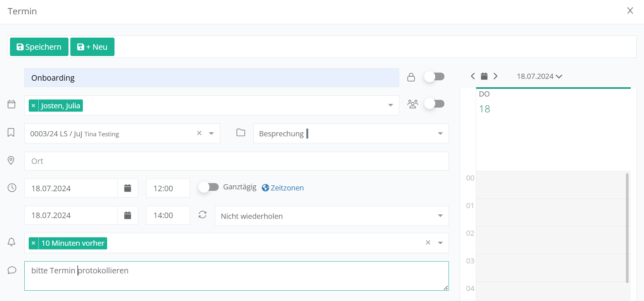Go to previous day in mini calendar
The width and height of the screenshot is (644, 301).
point(473,76)
